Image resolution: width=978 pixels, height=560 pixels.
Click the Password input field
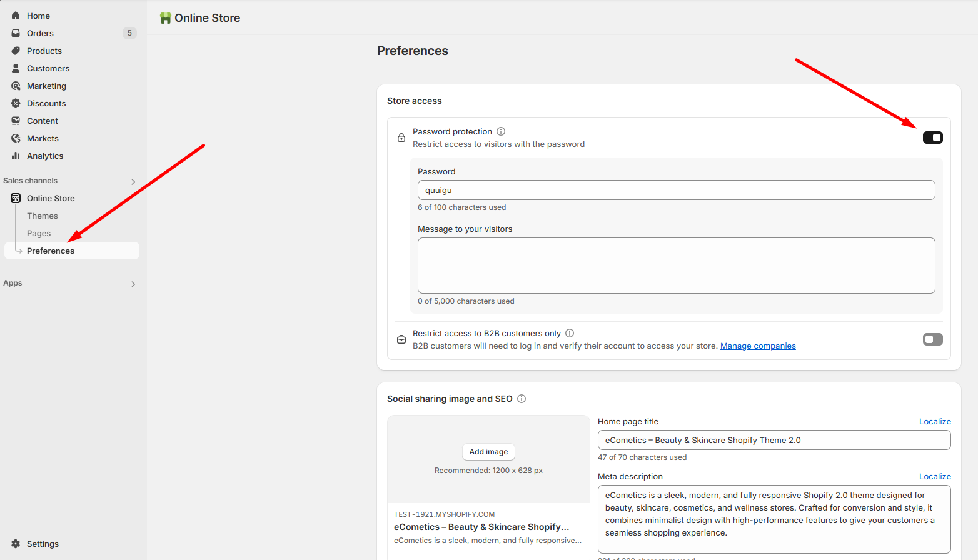point(677,190)
